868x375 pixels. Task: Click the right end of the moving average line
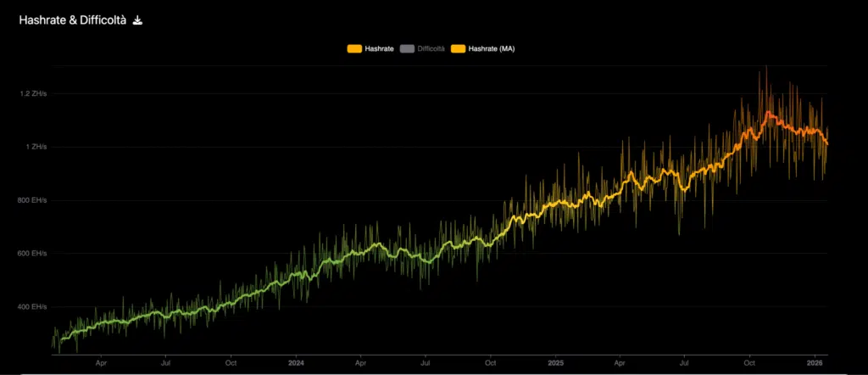(826, 143)
